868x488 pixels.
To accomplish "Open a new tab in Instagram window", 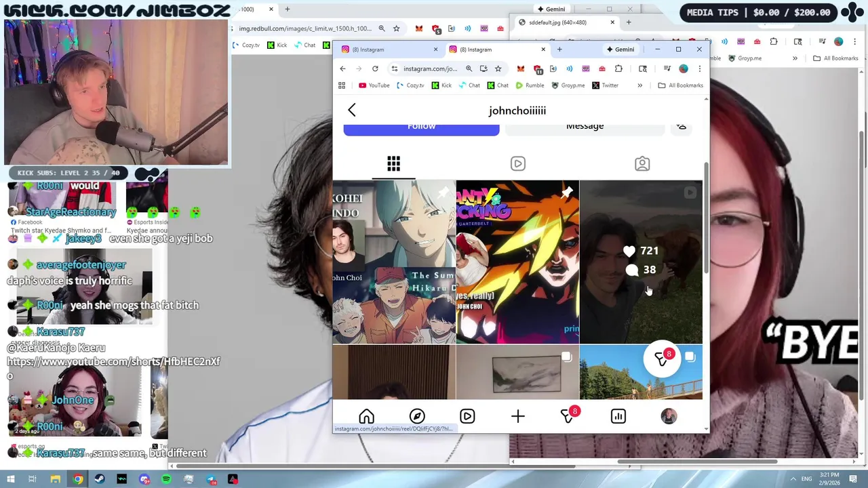I will tap(559, 49).
